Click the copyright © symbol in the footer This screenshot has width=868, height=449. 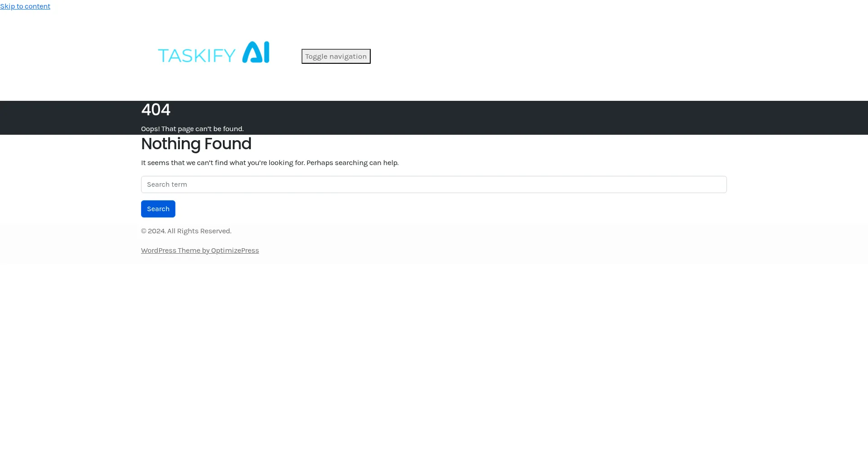click(x=144, y=231)
